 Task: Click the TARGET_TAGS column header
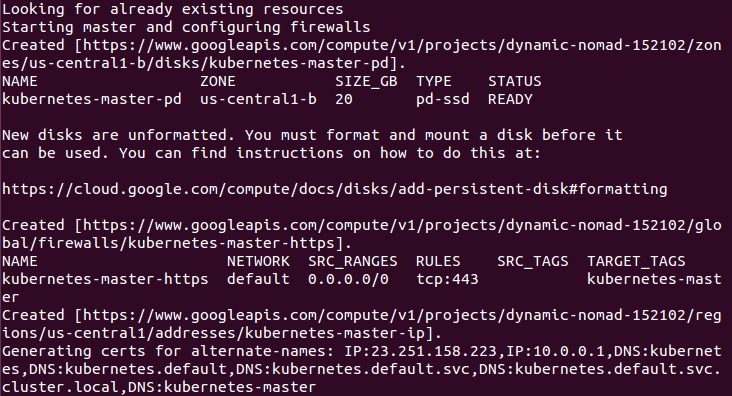point(636,262)
